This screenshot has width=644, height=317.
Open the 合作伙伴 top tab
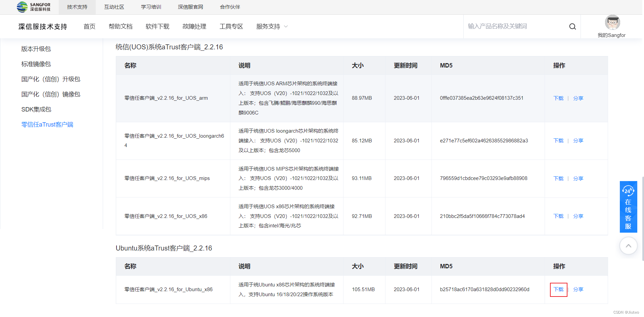pyautogui.click(x=230, y=7)
